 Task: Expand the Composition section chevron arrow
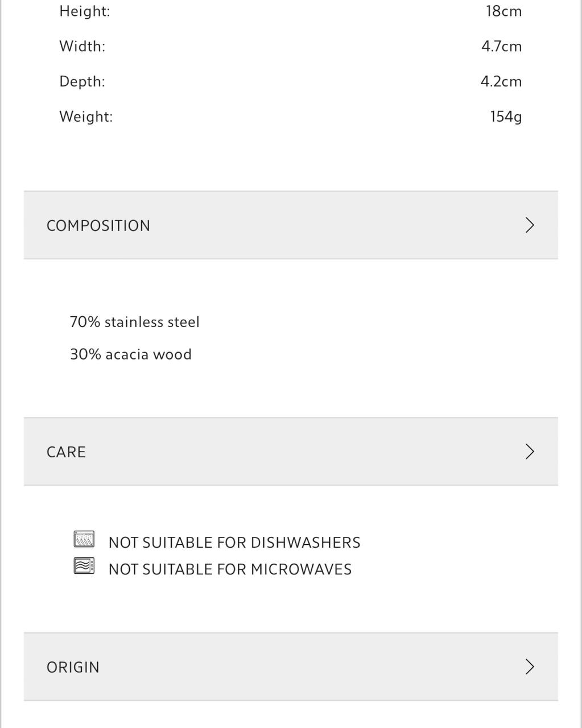(x=530, y=225)
